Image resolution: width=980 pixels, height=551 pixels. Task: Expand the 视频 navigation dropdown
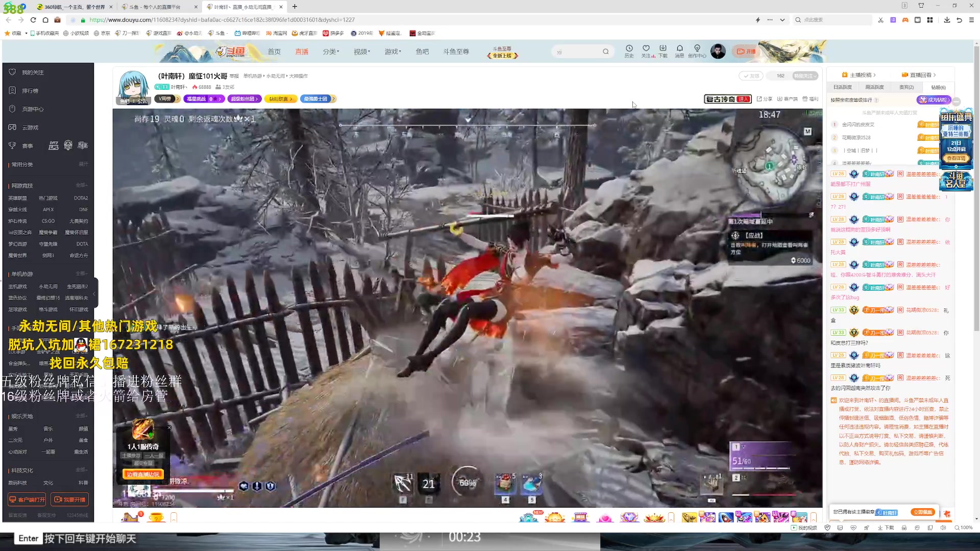coord(362,52)
